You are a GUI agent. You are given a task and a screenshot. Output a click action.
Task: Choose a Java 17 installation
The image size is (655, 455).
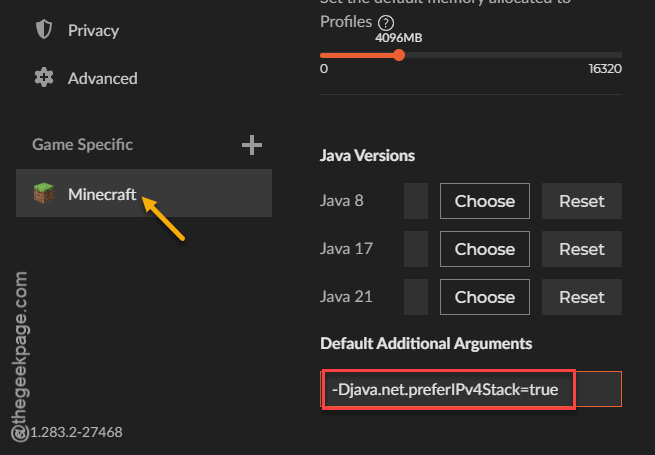485,249
